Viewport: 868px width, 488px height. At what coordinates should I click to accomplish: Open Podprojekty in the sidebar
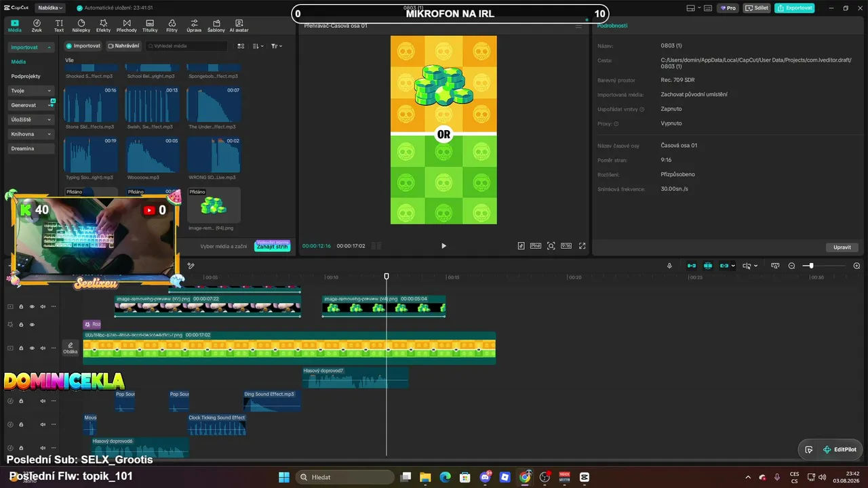tap(26, 77)
